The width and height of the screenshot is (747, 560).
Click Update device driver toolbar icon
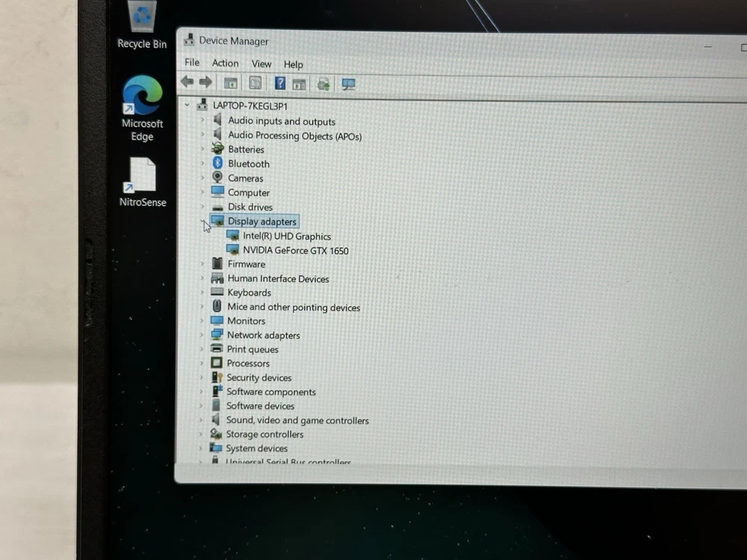point(323,84)
